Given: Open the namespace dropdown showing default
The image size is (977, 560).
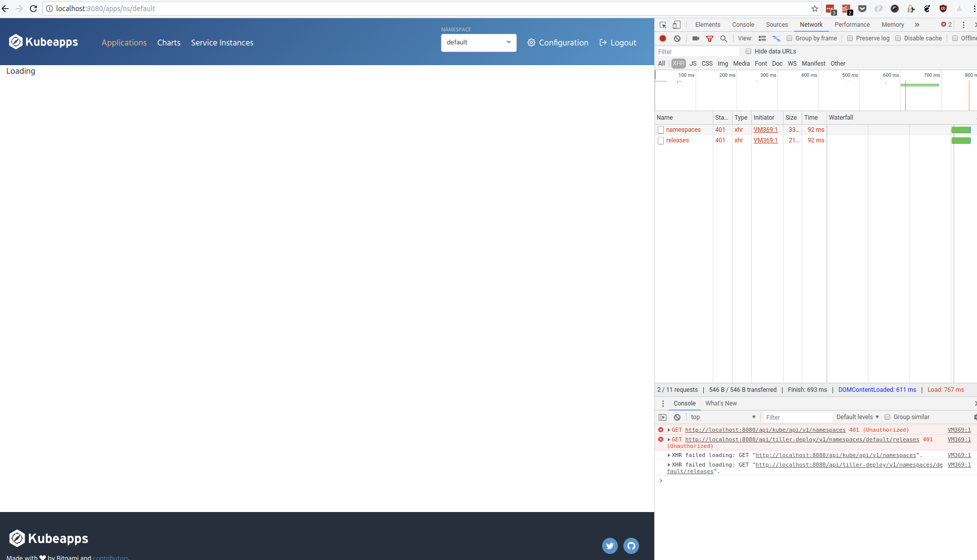Looking at the screenshot, I should 478,42.
